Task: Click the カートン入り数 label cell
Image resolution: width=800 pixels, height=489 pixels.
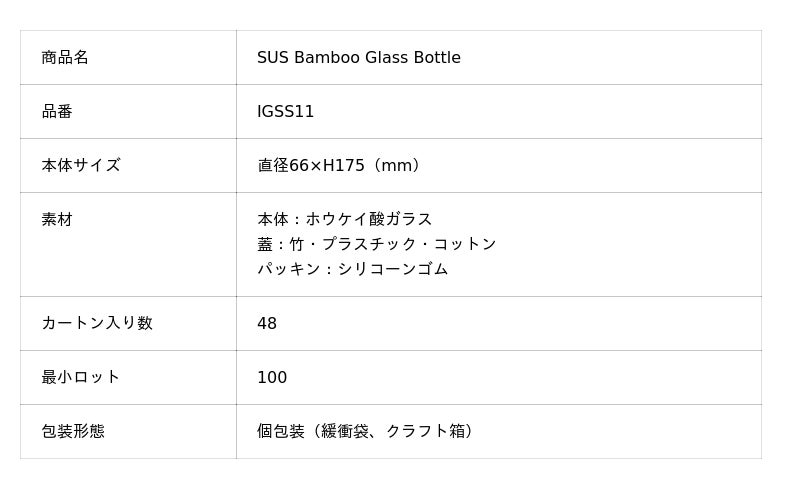Action: 97,324
